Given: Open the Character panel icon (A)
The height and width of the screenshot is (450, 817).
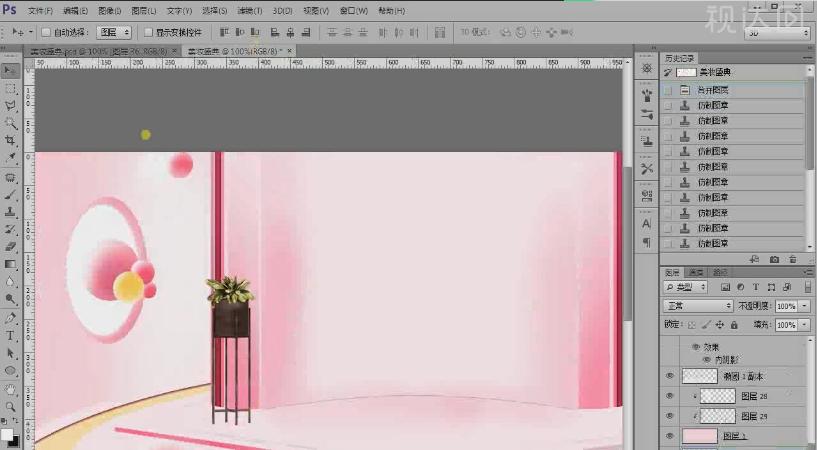Looking at the screenshot, I should [x=646, y=224].
